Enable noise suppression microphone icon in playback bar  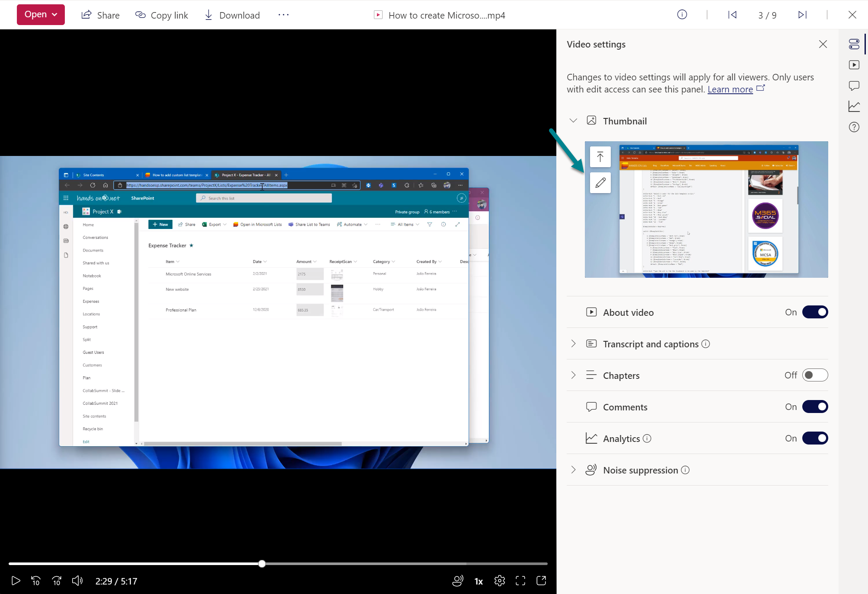click(457, 581)
